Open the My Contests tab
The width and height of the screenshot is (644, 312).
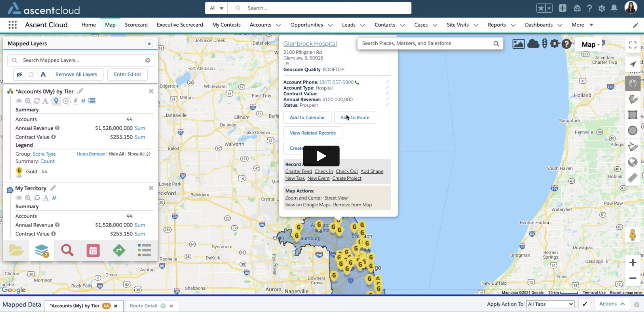point(226,25)
